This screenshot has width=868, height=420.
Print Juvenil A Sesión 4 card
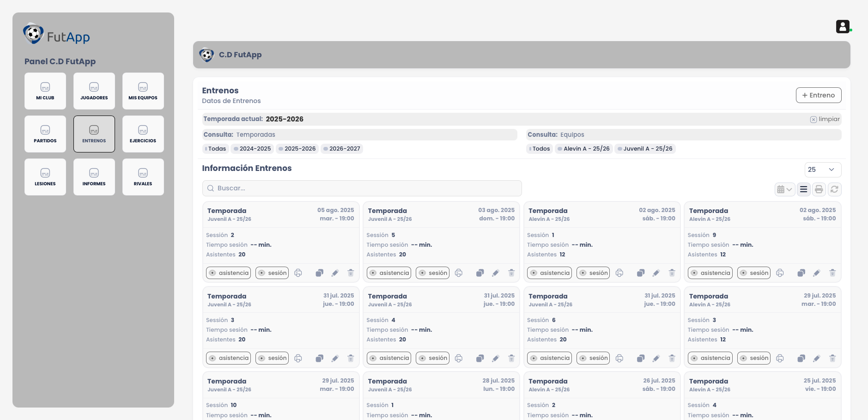coord(459,358)
